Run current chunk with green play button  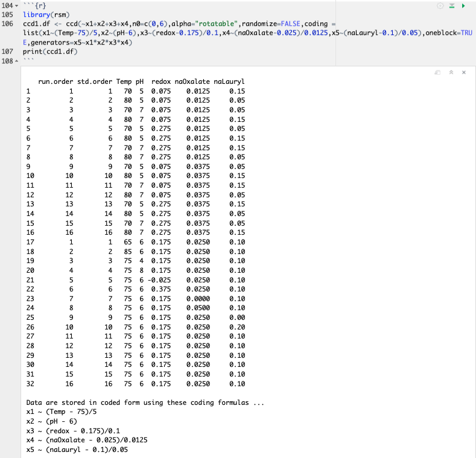(463, 5)
